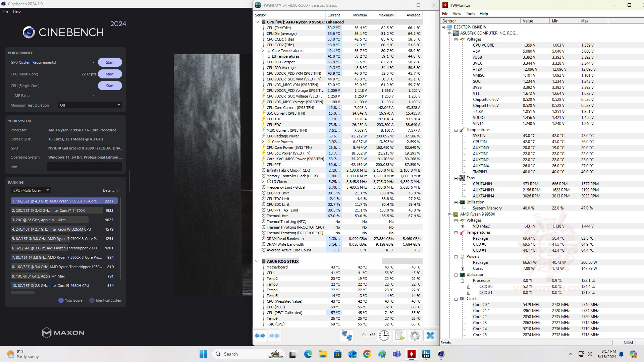Reset the sensor elapsed-time clock
Screen dimensions: 644x362
[x=384, y=336]
